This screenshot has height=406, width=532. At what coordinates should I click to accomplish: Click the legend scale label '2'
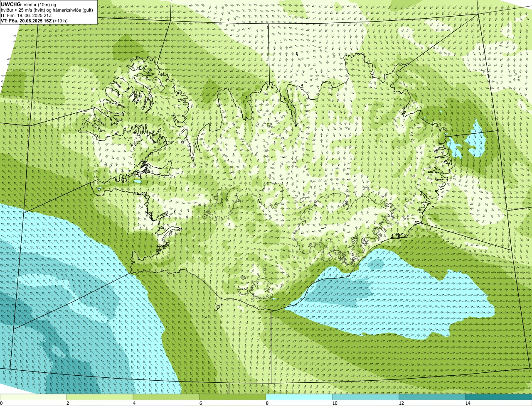(67, 403)
